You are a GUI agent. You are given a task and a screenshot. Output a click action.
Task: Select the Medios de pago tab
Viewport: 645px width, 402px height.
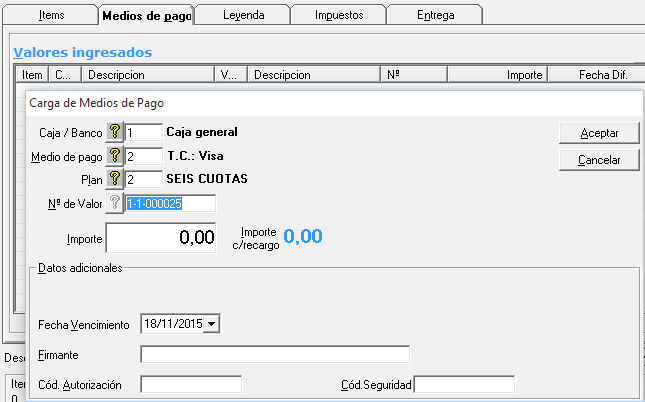point(147,16)
